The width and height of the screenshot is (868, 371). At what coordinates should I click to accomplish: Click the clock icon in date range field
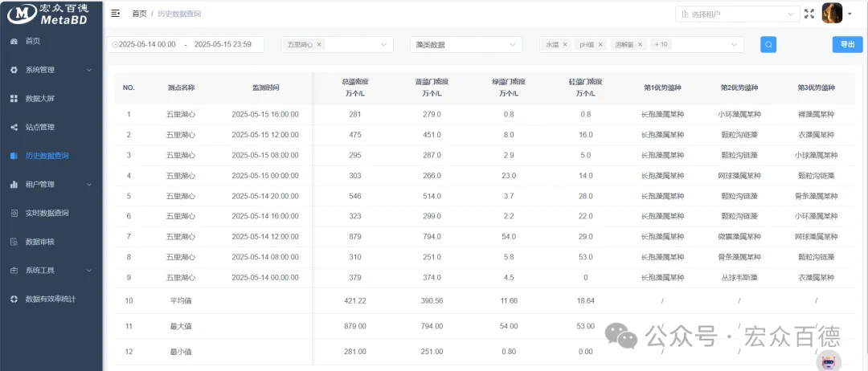tap(115, 45)
